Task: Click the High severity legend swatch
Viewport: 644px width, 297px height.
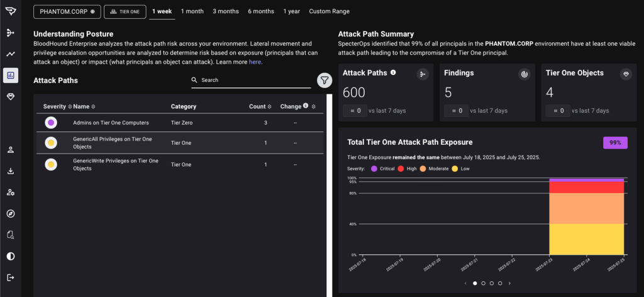Action: pos(401,169)
